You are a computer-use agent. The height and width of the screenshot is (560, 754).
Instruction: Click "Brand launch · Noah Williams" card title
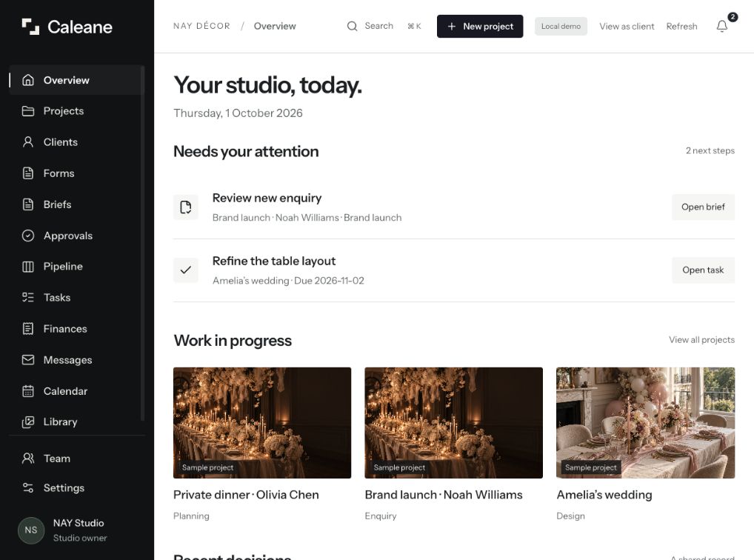click(444, 495)
